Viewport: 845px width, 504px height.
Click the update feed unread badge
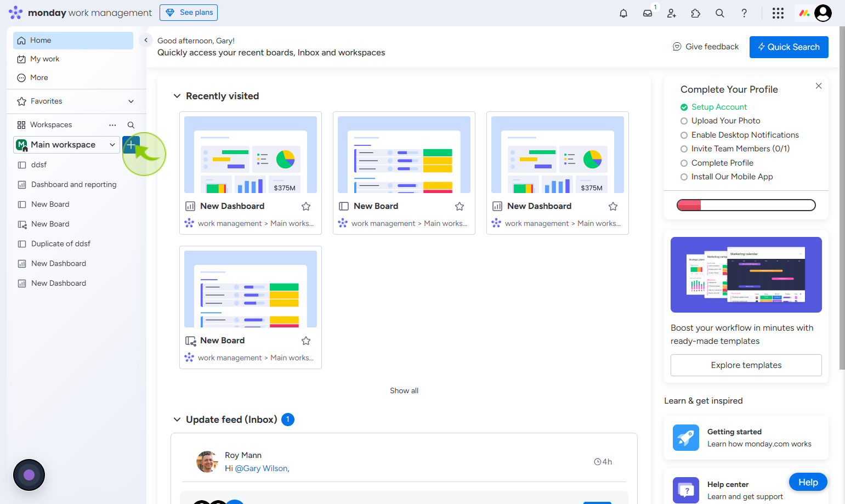[x=288, y=420]
